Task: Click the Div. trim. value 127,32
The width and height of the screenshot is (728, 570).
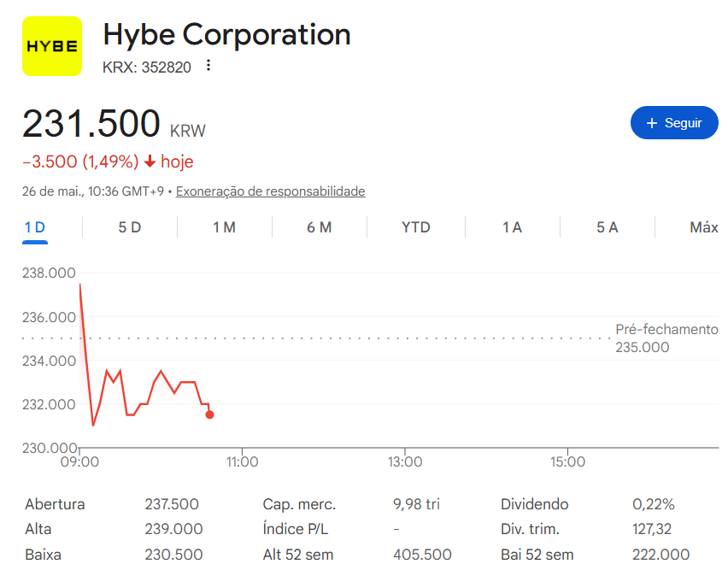Action: pos(652,529)
